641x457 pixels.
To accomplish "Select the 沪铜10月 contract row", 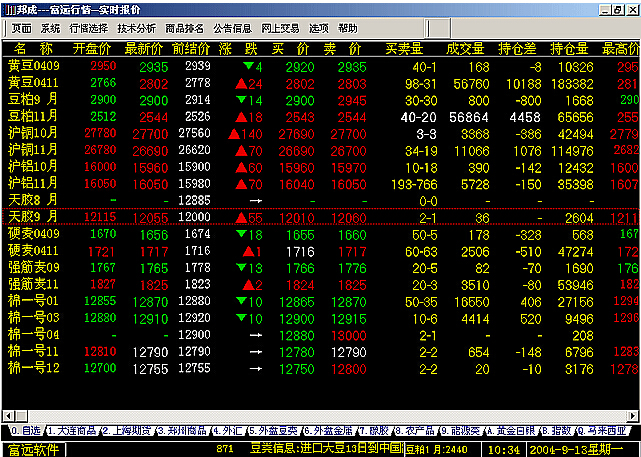I will 321,133.
